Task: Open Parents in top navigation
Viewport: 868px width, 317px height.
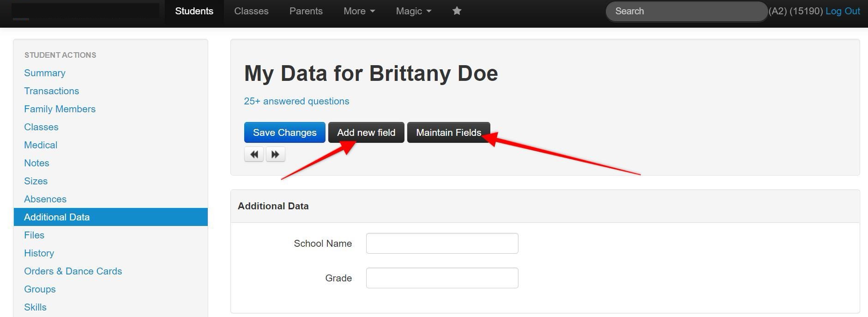Action: (306, 11)
